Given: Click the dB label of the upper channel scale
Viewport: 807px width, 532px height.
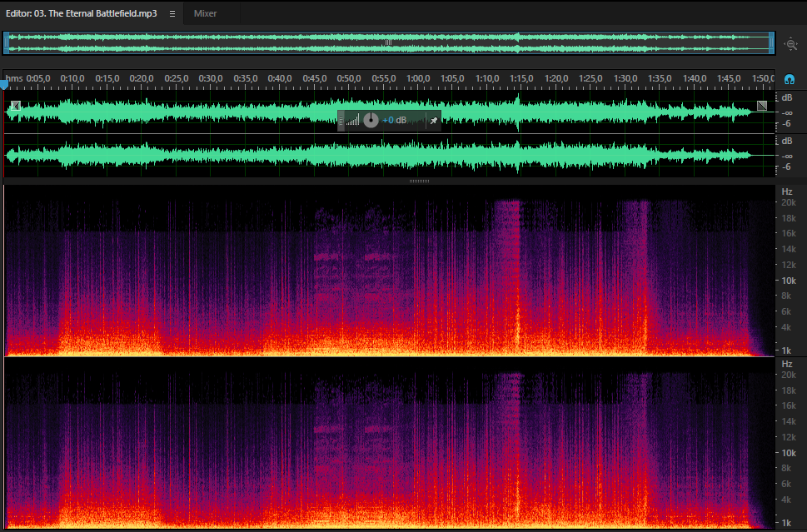Looking at the screenshot, I should (787, 97).
